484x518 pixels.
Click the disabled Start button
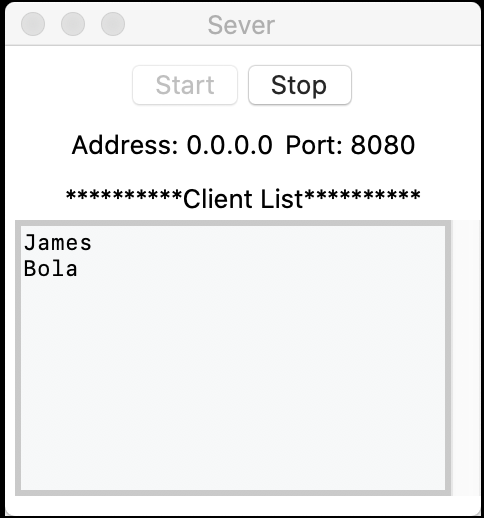pos(185,85)
